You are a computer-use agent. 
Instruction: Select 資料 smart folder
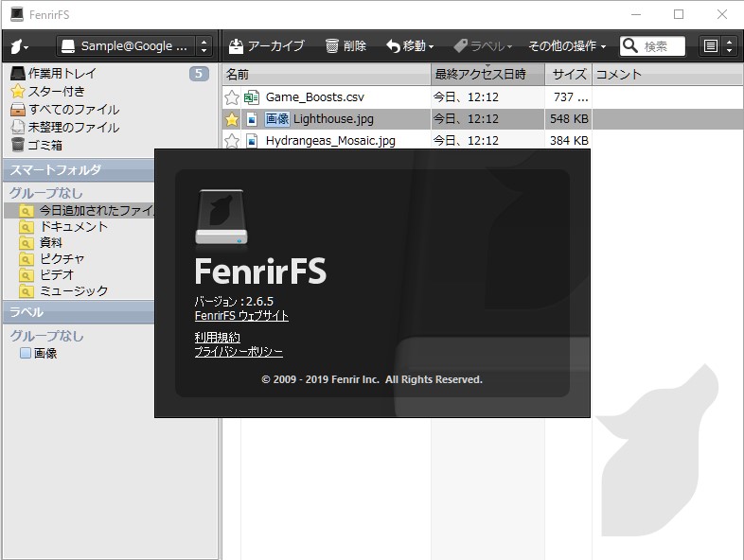click(41, 242)
